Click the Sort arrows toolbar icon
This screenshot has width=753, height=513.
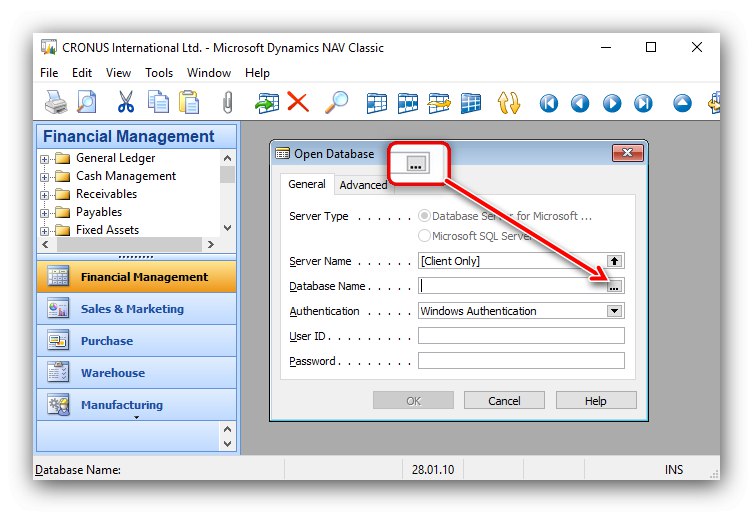509,103
